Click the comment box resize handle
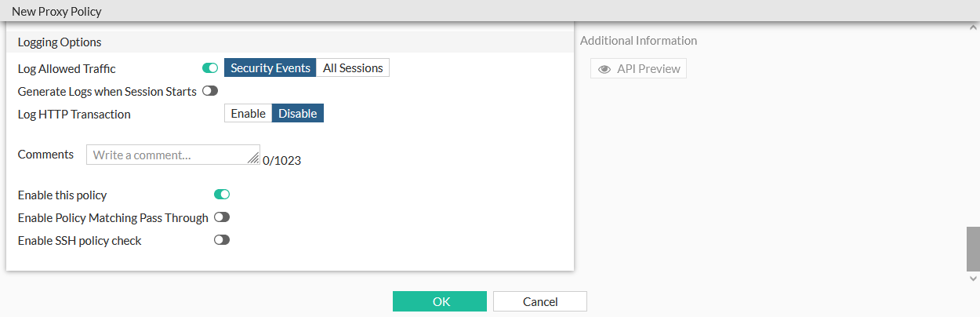980x317 pixels. (253, 158)
